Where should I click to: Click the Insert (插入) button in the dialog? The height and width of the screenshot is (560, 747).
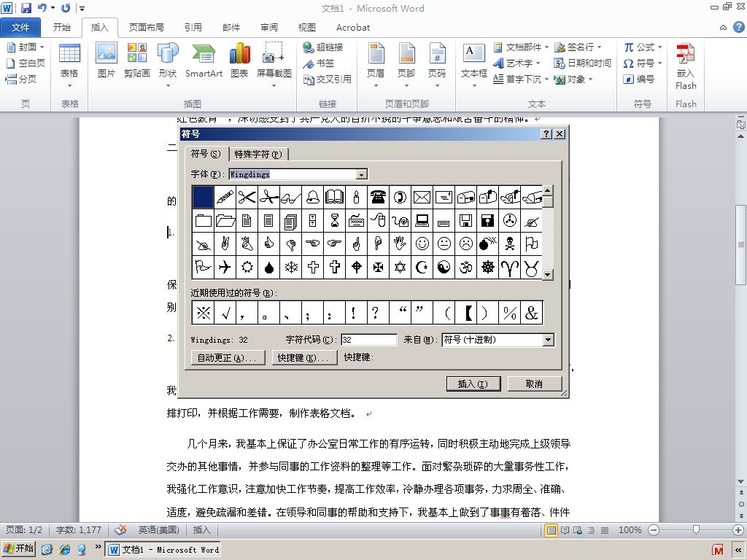[x=473, y=384]
